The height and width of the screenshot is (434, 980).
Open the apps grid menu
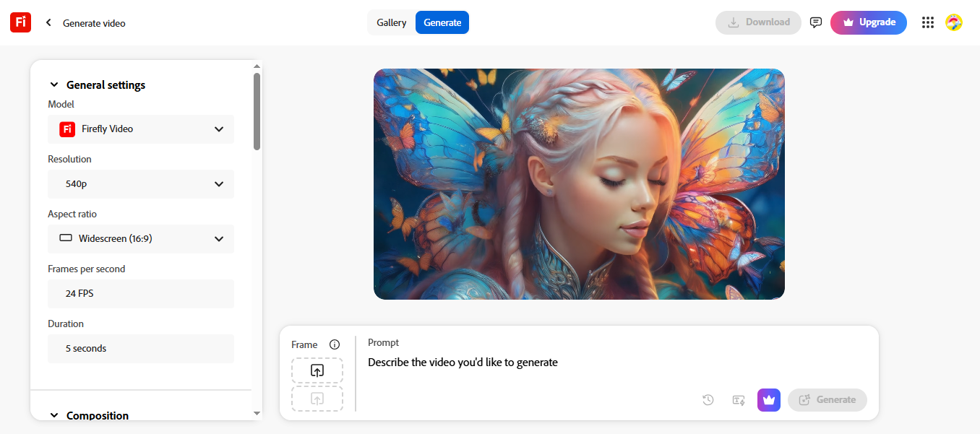pyautogui.click(x=928, y=22)
